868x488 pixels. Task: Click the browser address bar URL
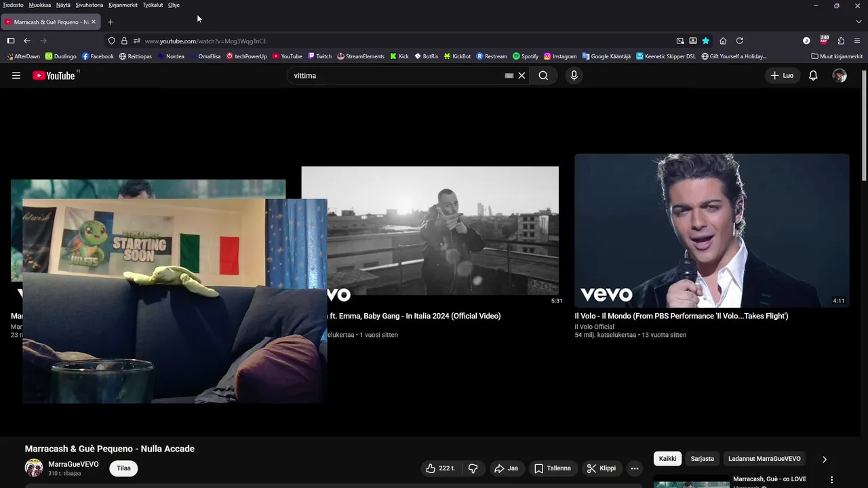(x=205, y=41)
